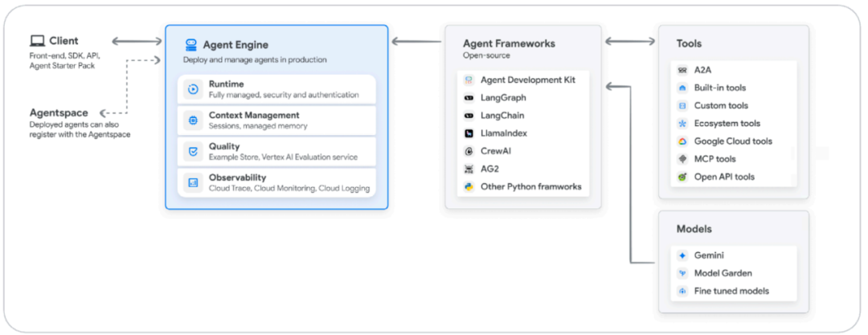Click the AG2 robot icon
Viewport: 868px width, 335px height.
(469, 169)
